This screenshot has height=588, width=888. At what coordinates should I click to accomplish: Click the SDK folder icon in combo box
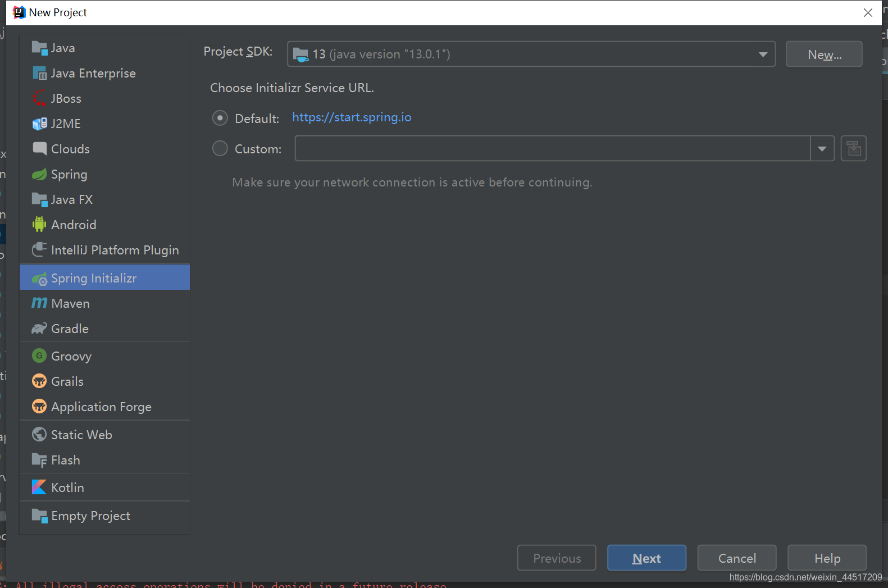300,54
